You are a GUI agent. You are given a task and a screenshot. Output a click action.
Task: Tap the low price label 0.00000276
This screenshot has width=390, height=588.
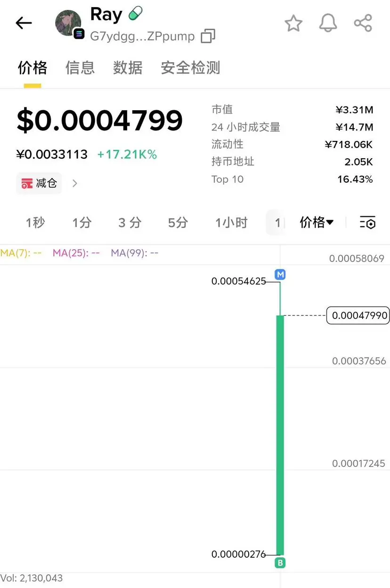pyautogui.click(x=239, y=555)
